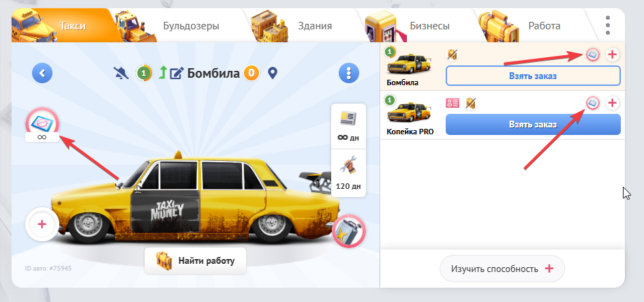
Task: Open the gray three-dot menu after Работа tab
Action: (x=608, y=26)
